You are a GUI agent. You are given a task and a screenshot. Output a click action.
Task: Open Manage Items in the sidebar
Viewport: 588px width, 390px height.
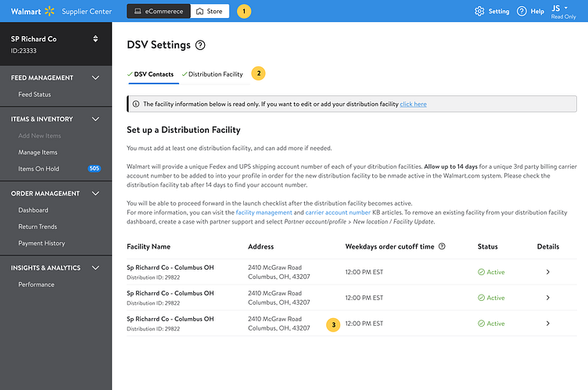pyautogui.click(x=38, y=152)
